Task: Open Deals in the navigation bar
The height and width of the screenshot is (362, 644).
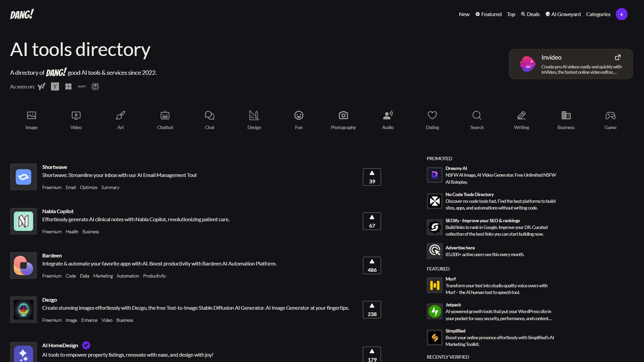Action: pyautogui.click(x=530, y=14)
